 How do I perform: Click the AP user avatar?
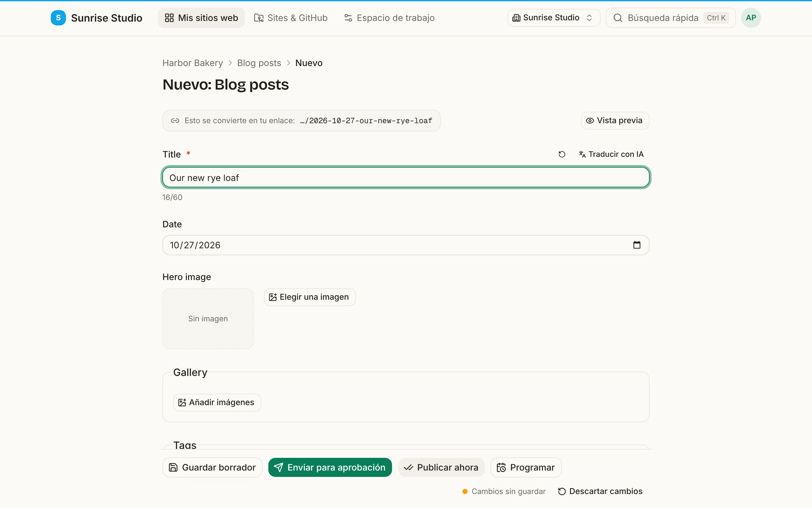click(751, 17)
